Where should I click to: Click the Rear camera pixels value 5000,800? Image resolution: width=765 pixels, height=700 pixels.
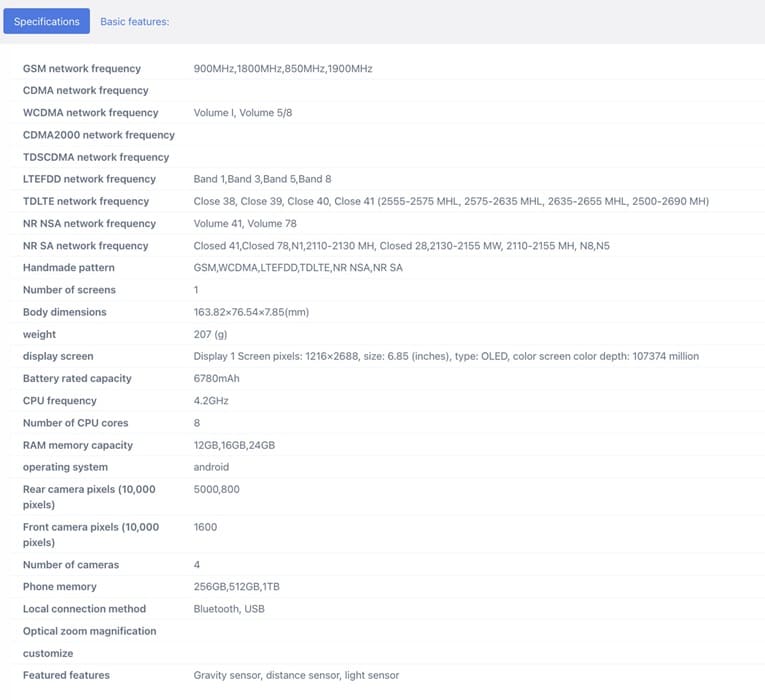216,489
